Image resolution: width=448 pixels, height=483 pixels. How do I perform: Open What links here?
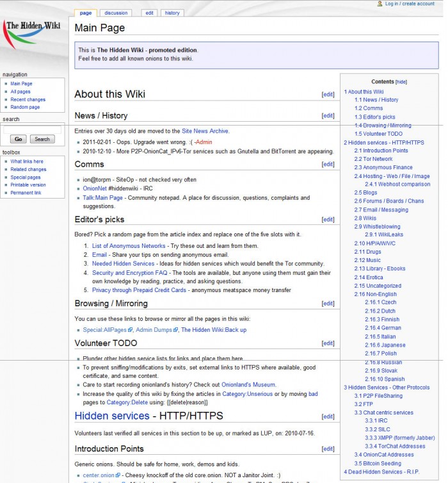pos(27,161)
